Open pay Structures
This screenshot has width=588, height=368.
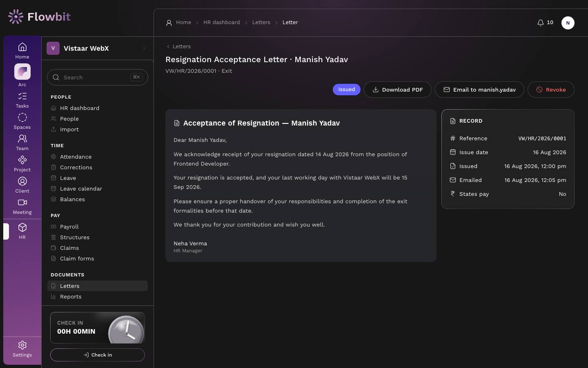coord(98,237)
